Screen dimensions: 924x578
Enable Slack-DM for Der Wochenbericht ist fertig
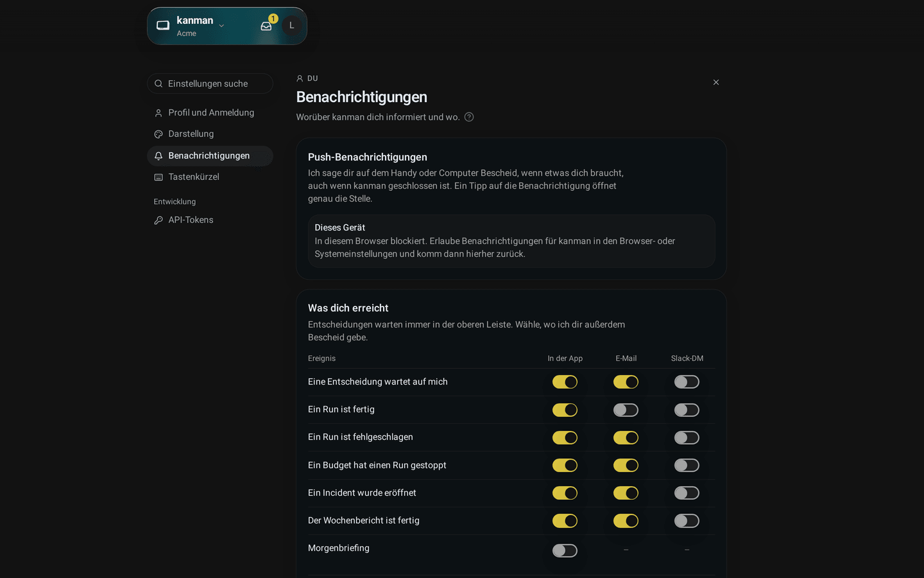687,521
